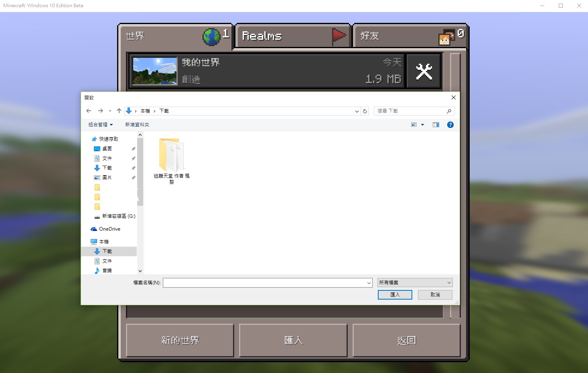The width and height of the screenshot is (588, 373).
Task: Click the up-one-level arrow in the dialog
Action: pyautogui.click(x=119, y=111)
